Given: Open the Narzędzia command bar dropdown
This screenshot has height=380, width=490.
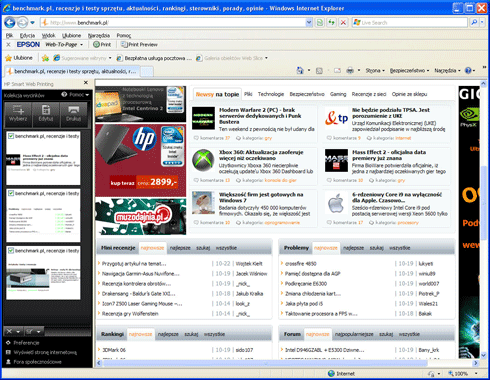Looking at the screenshot, I should point(447,70).
